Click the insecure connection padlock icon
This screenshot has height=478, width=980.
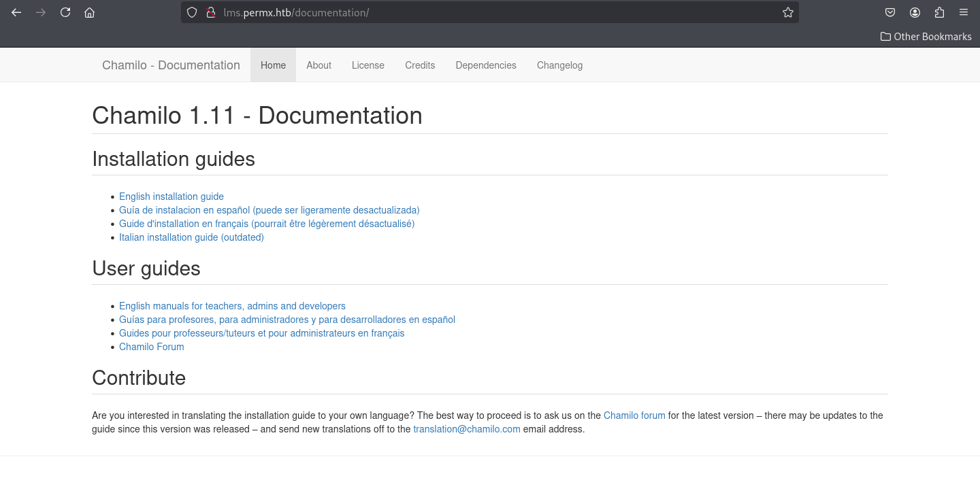pyautogui.click(x=211, y=12)
